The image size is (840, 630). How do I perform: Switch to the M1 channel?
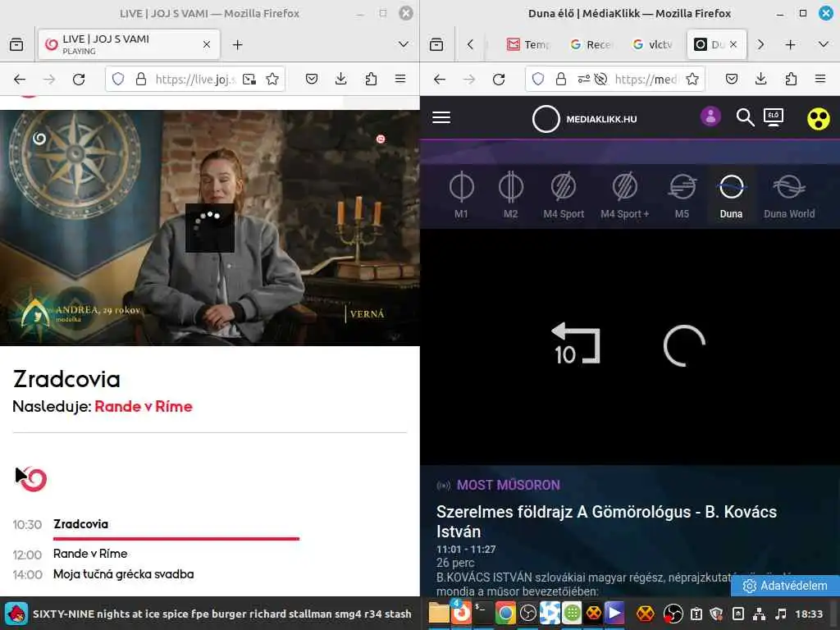(x=461, y=195)
